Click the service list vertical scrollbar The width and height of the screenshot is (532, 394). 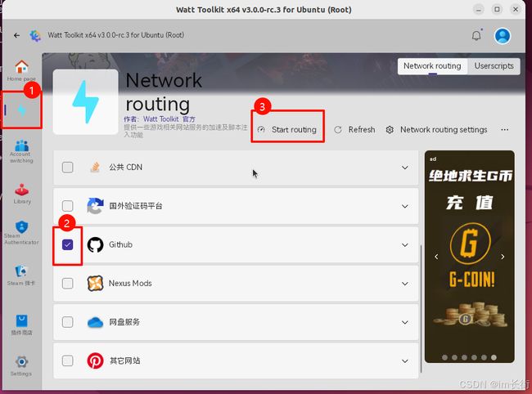421,308
